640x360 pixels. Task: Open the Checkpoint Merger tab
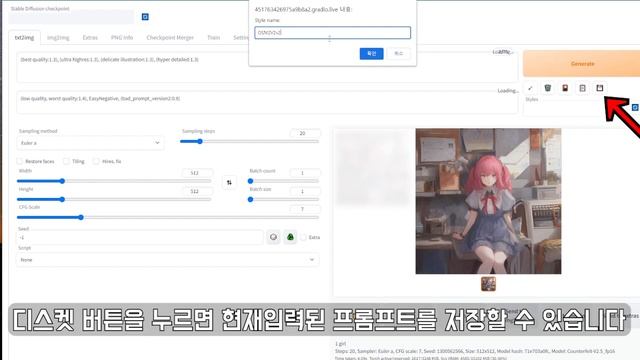pos(170,38)
